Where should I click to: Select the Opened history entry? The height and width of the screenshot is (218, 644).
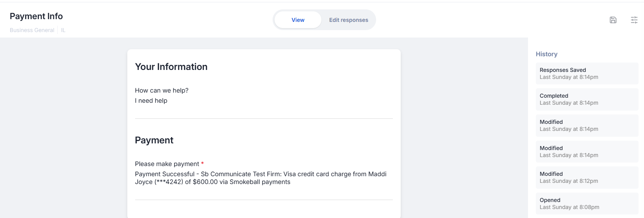(x=587, y=204)
